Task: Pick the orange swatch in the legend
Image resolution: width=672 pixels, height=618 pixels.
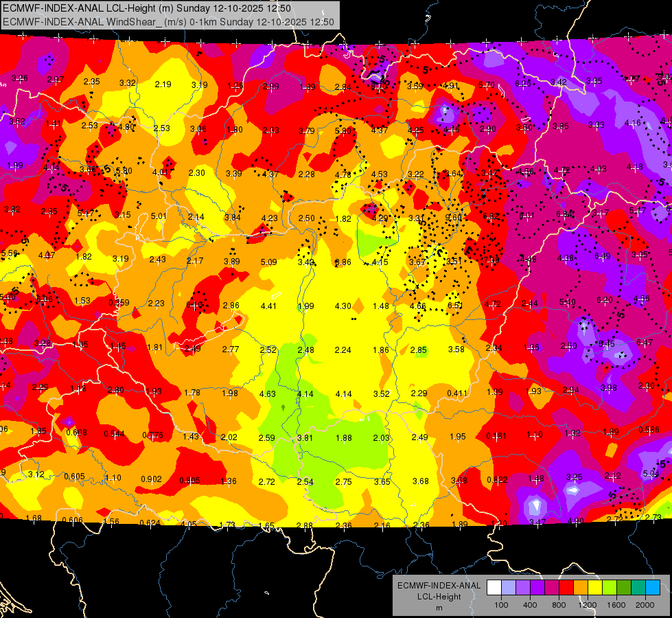Action: pyautogui.click(x=580, y=587)
